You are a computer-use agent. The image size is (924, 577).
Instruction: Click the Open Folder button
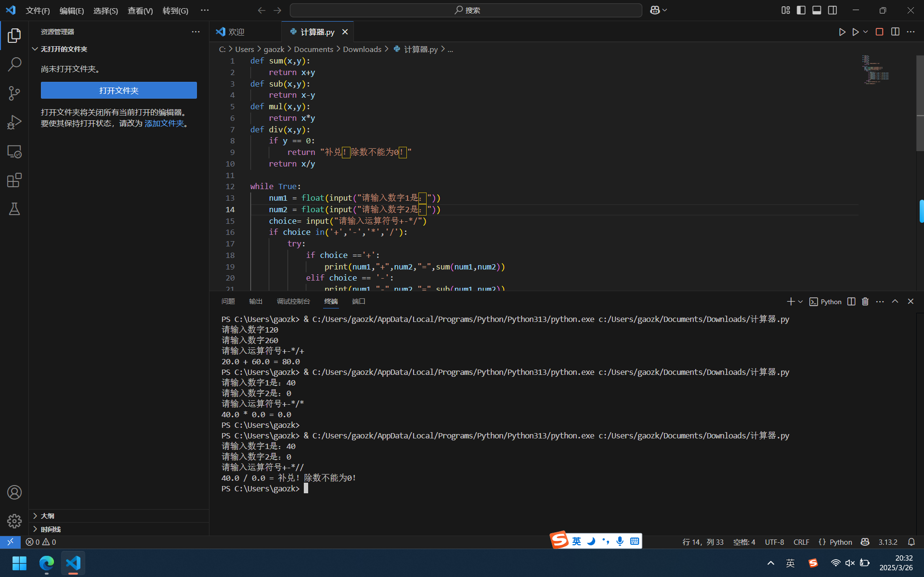119,90
